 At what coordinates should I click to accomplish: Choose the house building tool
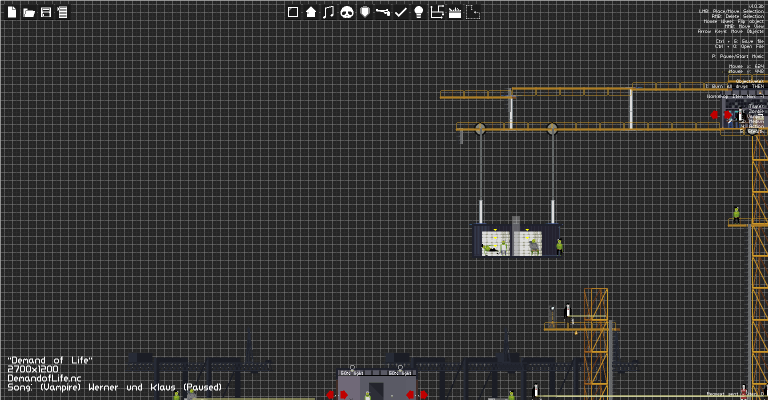[x=311, y=12]
